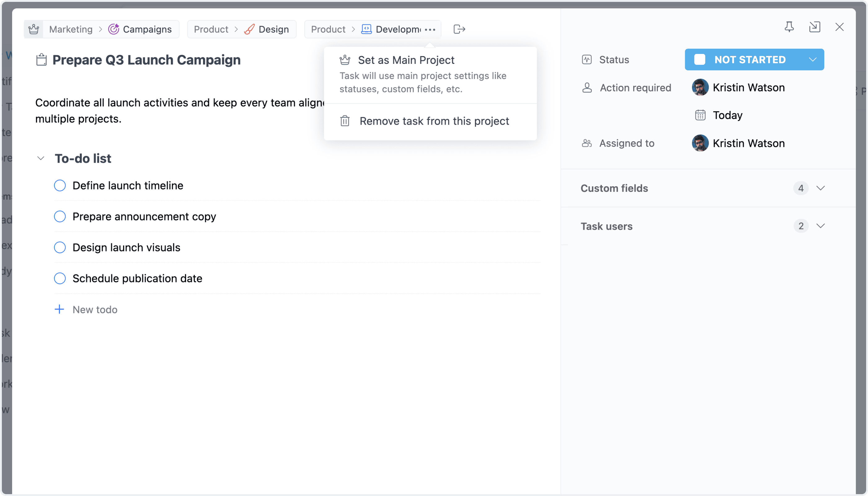This screenshot has height=496, width=868.
Task: Click the trash icon in the menu
Action: pos(345,121)
